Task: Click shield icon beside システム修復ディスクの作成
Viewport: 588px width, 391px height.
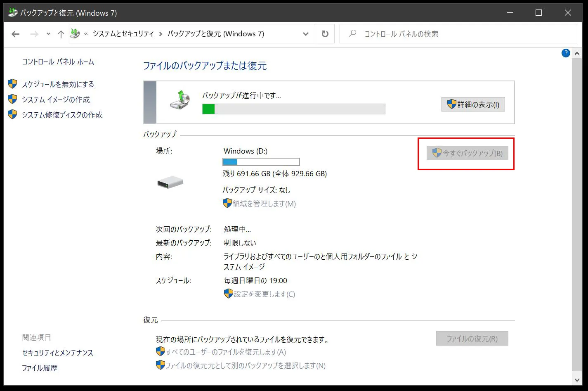Action: click(x=13, y=114)
